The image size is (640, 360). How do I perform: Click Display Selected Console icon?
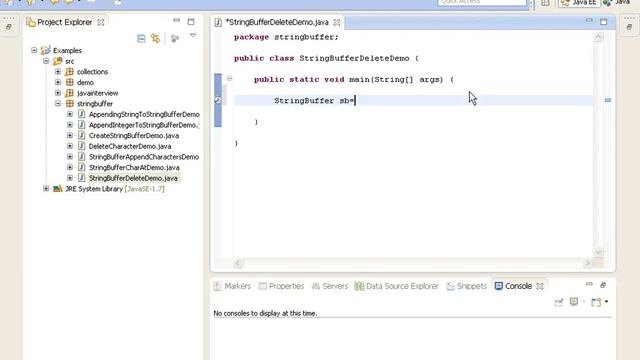click(574, 302)
